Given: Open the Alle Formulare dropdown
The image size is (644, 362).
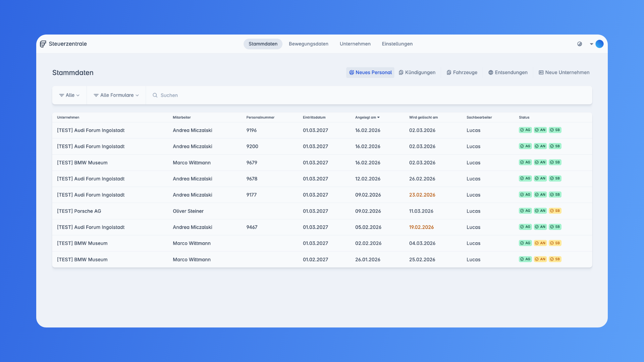Looking at the screenshot, I should coord(116,95).
